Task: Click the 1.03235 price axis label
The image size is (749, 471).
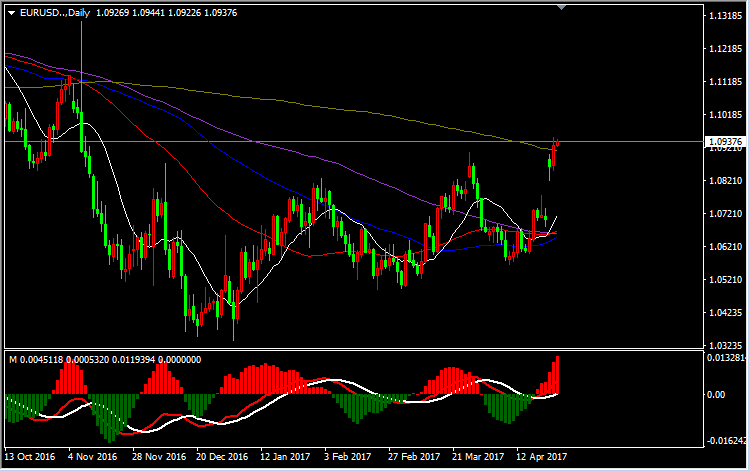Action: point(726,345)
